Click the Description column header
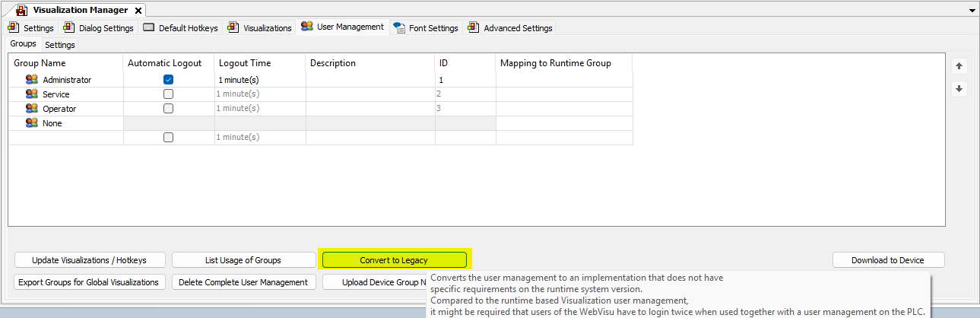980x318 pixels. (x=370, y=63)
